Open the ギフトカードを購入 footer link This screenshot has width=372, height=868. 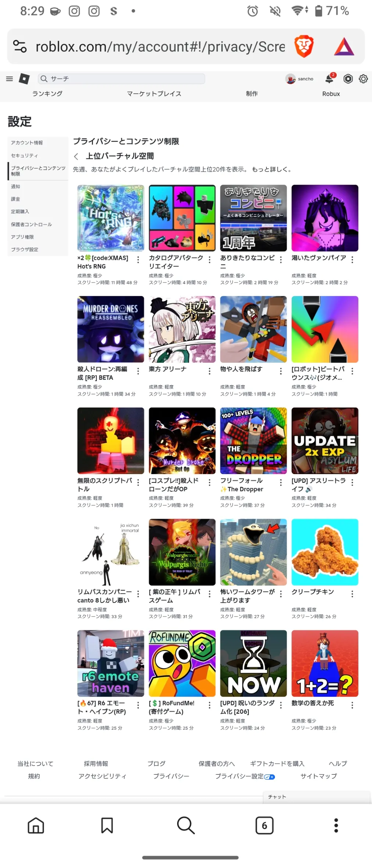pyautogui.click(x=277, y=763)
